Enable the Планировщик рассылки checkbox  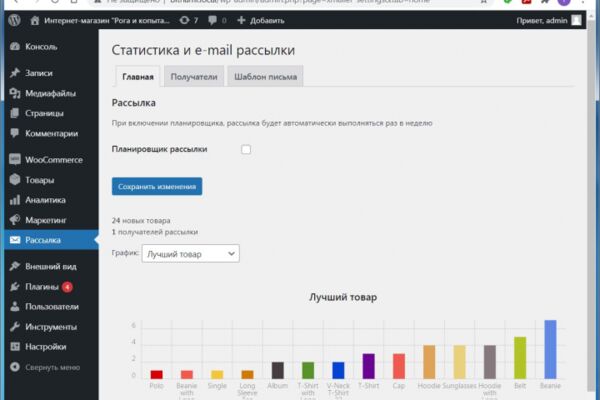[246, 149]
